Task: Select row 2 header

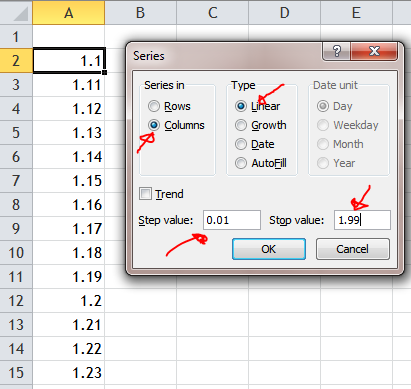Action: (x=16, y=61)
